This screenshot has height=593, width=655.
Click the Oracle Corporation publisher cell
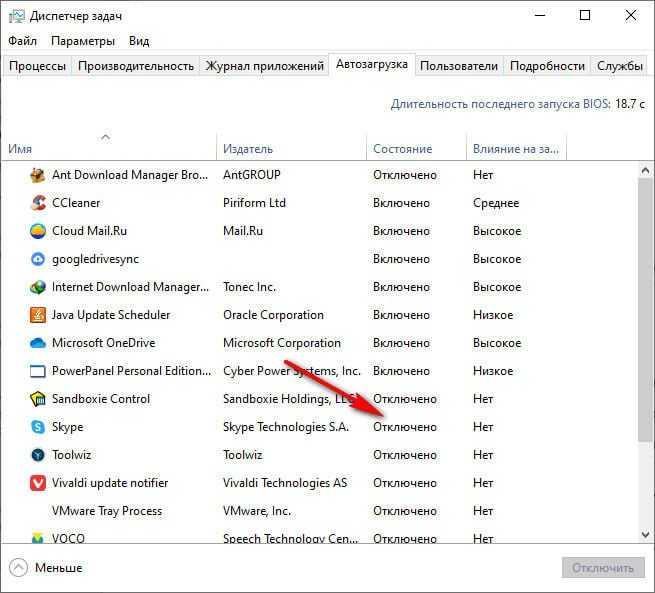(x=273, y=315)
